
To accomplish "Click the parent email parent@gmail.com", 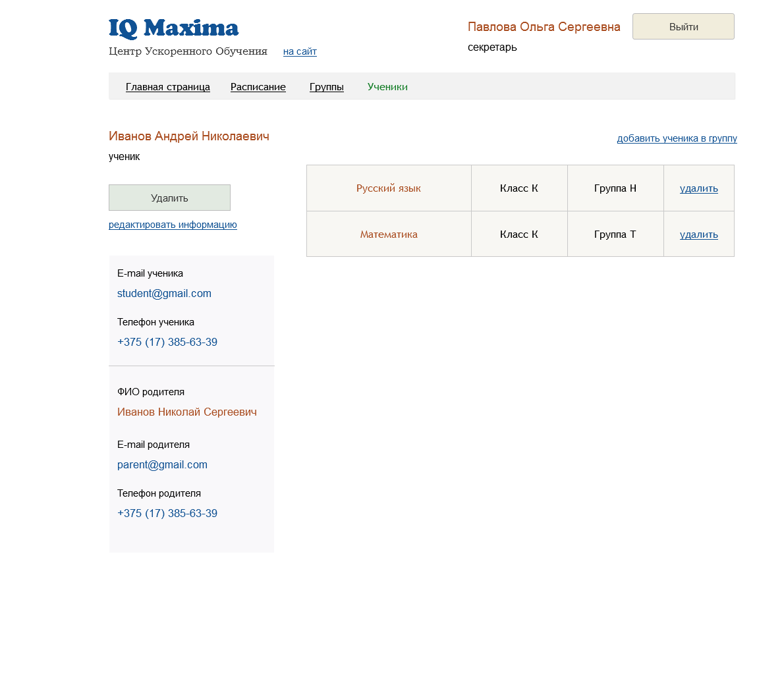I will [163, 464].
